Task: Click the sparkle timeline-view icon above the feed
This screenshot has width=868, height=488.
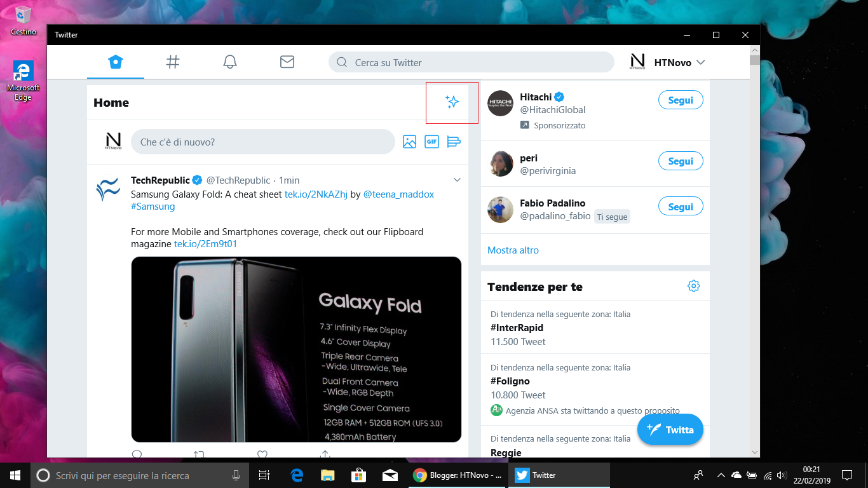Action: (x=452, y=102)
